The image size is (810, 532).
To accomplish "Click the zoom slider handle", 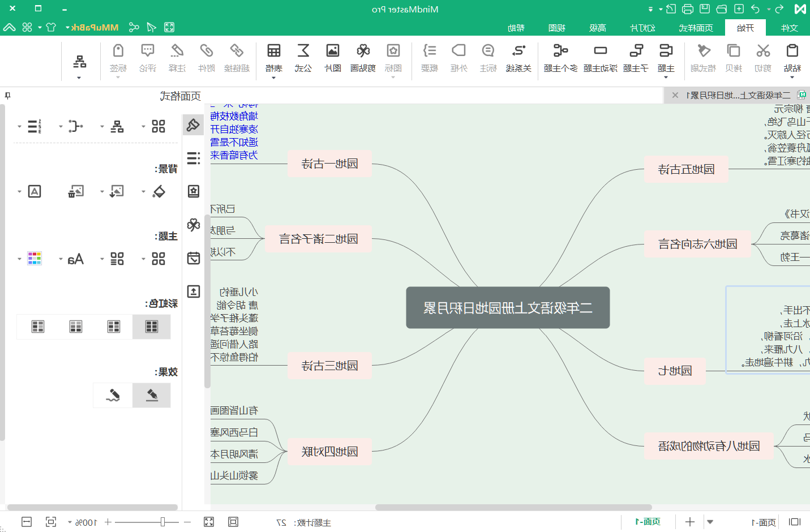I will 162,522.
